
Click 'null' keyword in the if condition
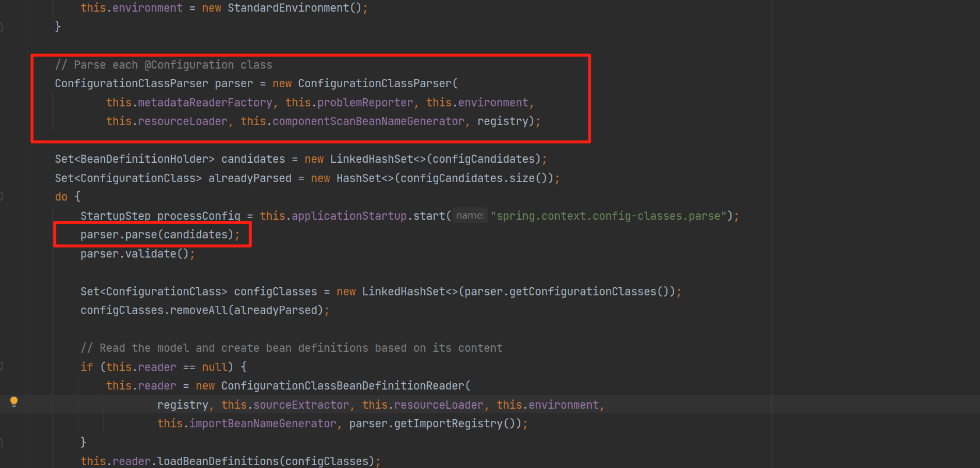(x=214, y=367)
